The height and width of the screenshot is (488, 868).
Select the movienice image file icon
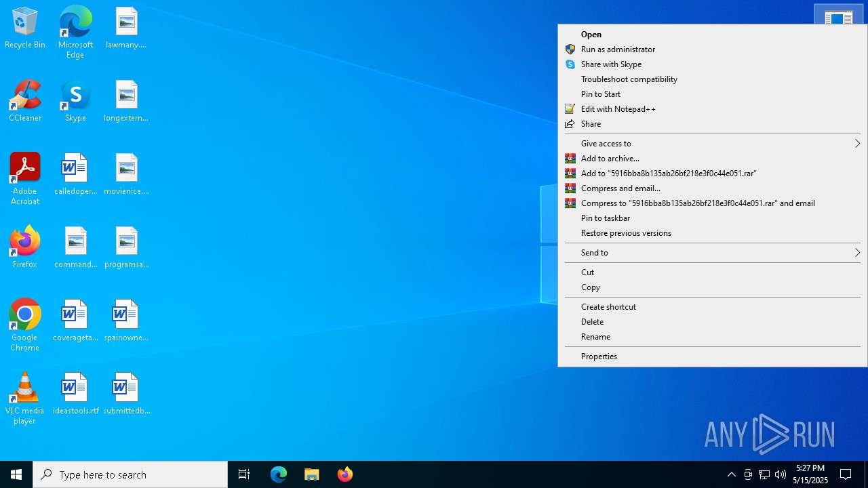coord(126,175)
